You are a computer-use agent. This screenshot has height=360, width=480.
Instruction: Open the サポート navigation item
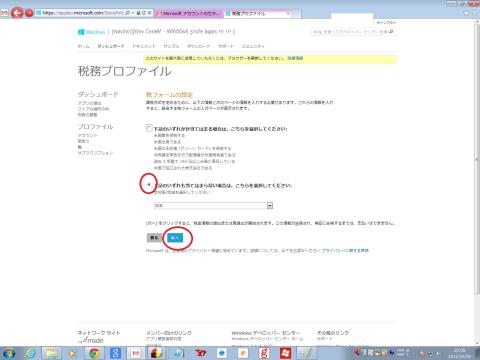pos(226,46)
